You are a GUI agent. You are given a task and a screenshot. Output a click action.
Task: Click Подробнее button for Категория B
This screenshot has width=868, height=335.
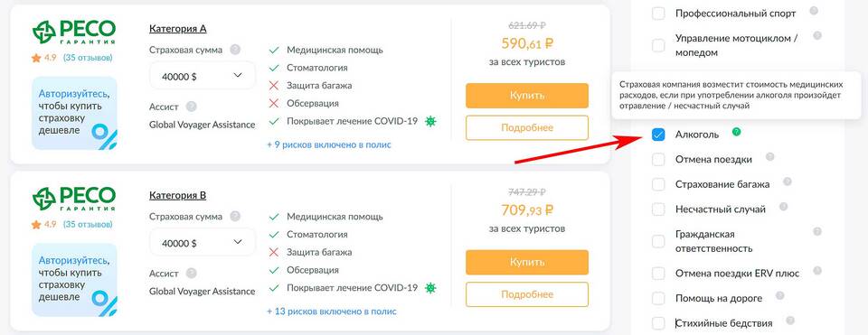527,294
